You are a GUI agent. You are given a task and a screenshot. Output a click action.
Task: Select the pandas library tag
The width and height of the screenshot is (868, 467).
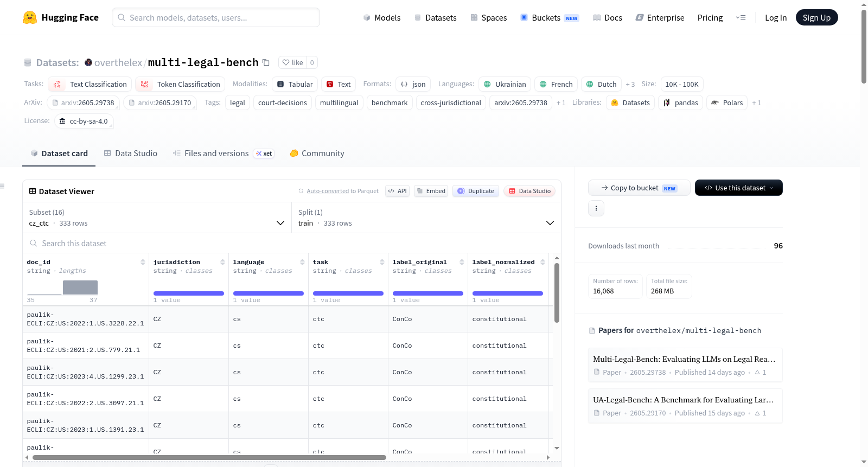[x=681, y=103]
